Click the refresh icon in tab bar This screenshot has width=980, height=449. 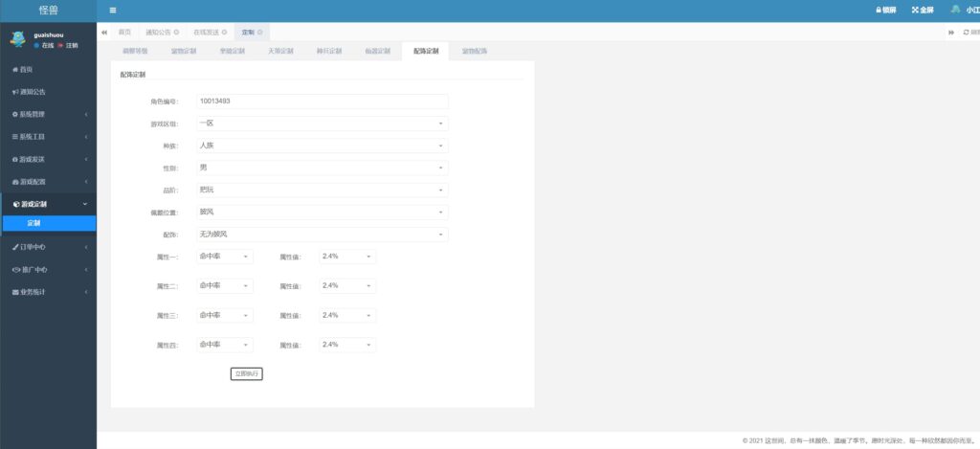[966, 33]
